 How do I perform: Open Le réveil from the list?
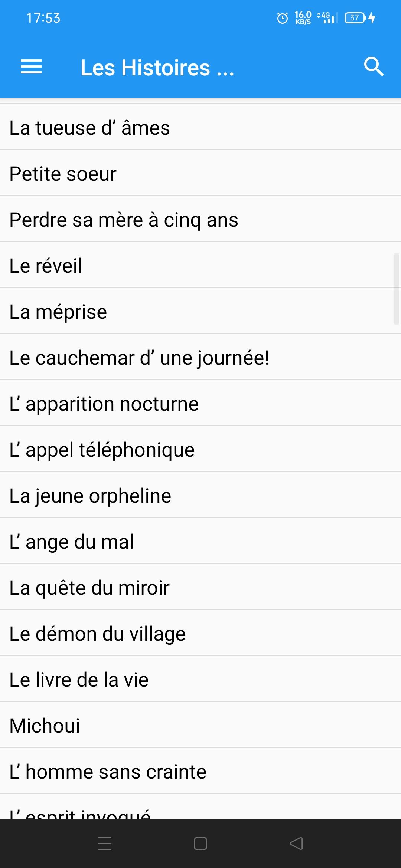click(200, 265)
